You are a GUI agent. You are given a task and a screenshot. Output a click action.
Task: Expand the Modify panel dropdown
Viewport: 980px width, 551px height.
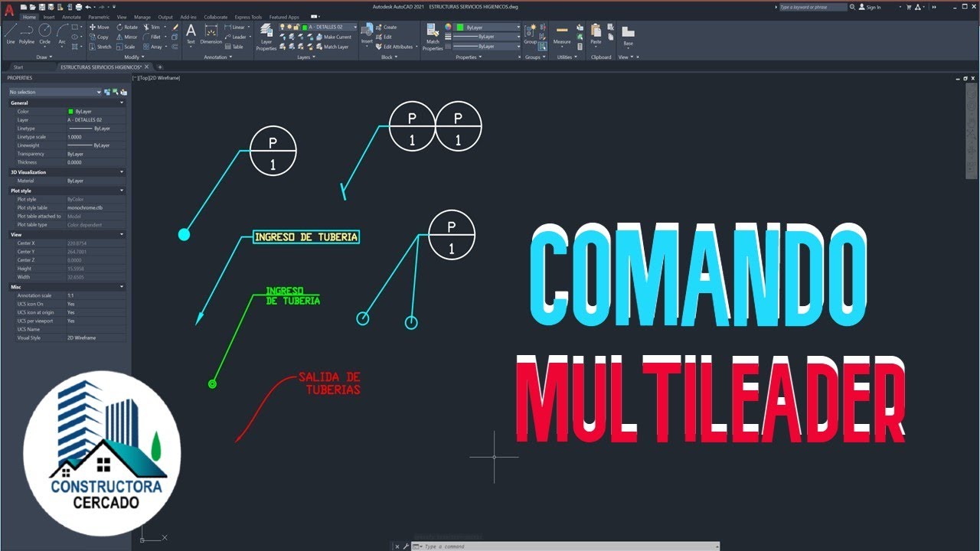(133, 57)
